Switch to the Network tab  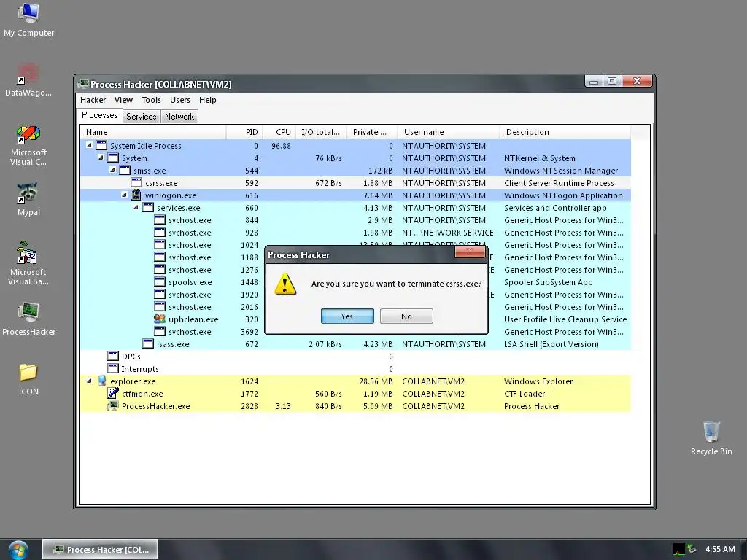(179, 116)
